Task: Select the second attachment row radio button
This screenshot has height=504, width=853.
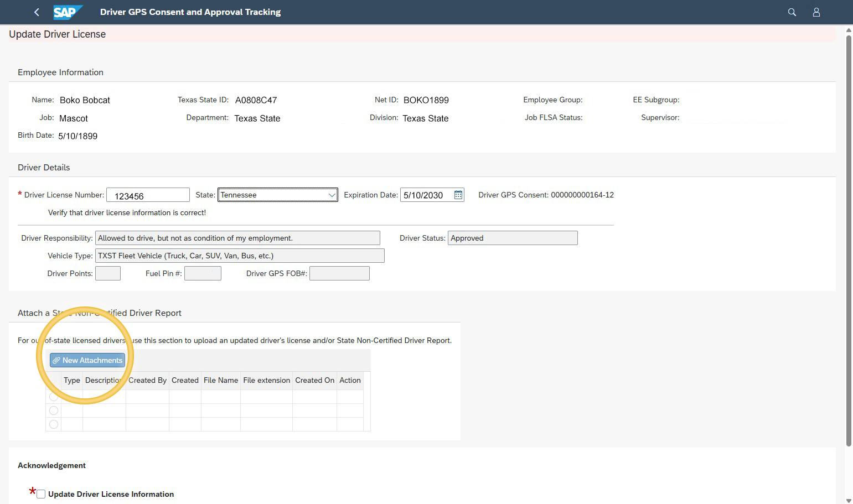Action: coord(54,410)
